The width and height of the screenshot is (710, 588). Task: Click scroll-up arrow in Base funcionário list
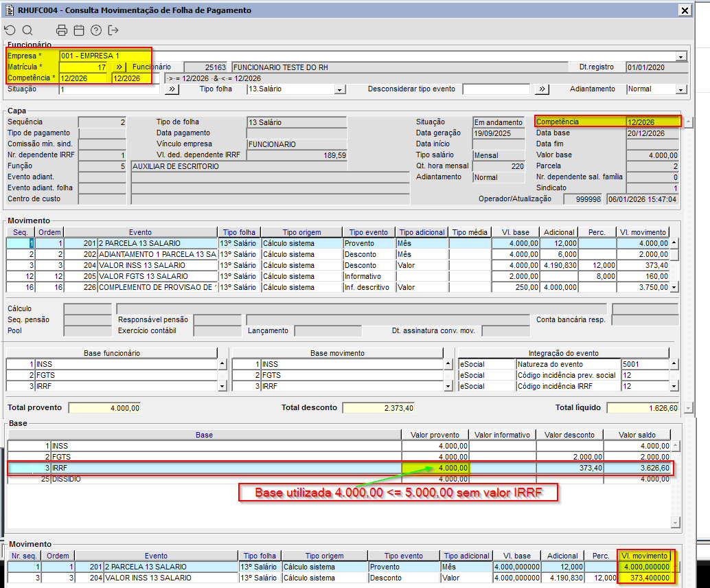(x=222, y=364)
